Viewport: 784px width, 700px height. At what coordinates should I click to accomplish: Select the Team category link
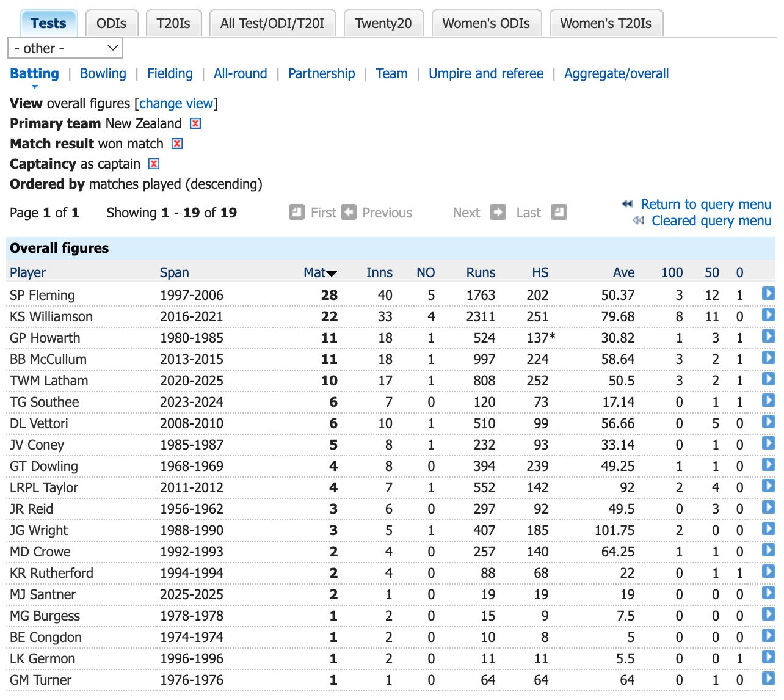392,73
